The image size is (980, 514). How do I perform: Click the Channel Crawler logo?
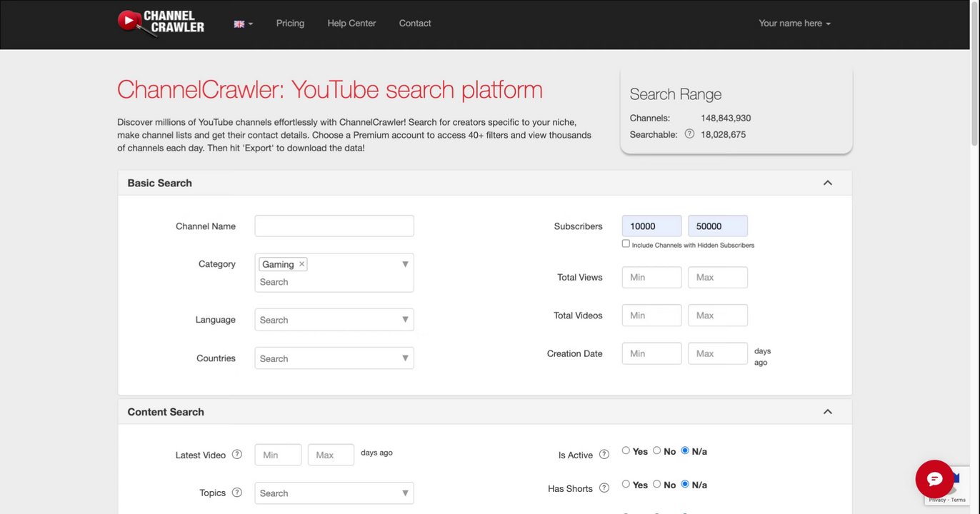coord(161,23)
